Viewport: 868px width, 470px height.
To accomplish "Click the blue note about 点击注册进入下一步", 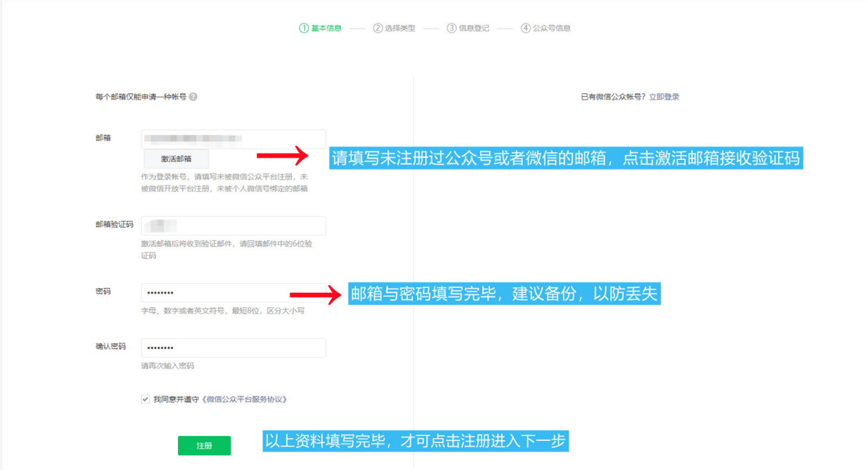I will click(416, 441).
